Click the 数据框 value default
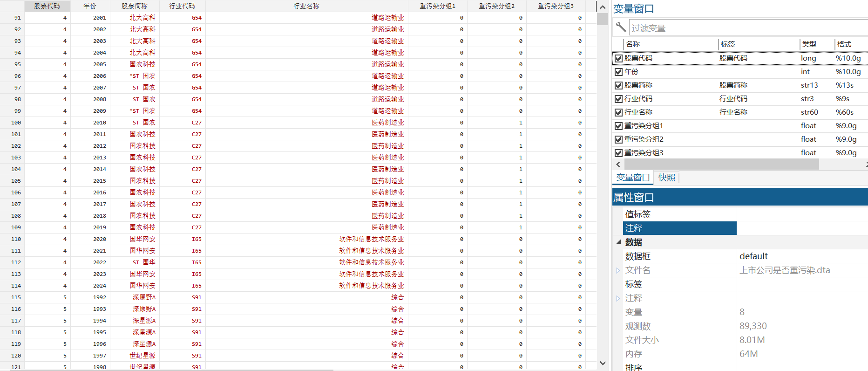 pyautogui.click(x=753, y=256)
